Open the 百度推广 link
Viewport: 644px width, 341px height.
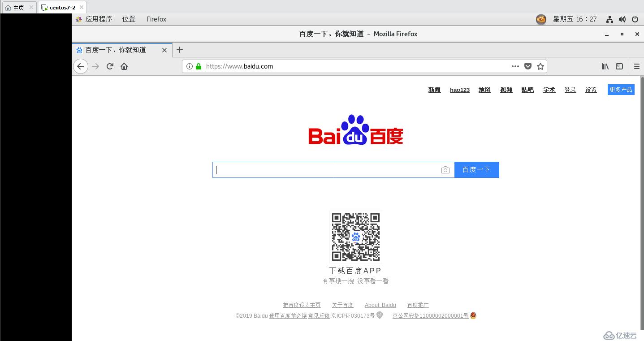418,305
